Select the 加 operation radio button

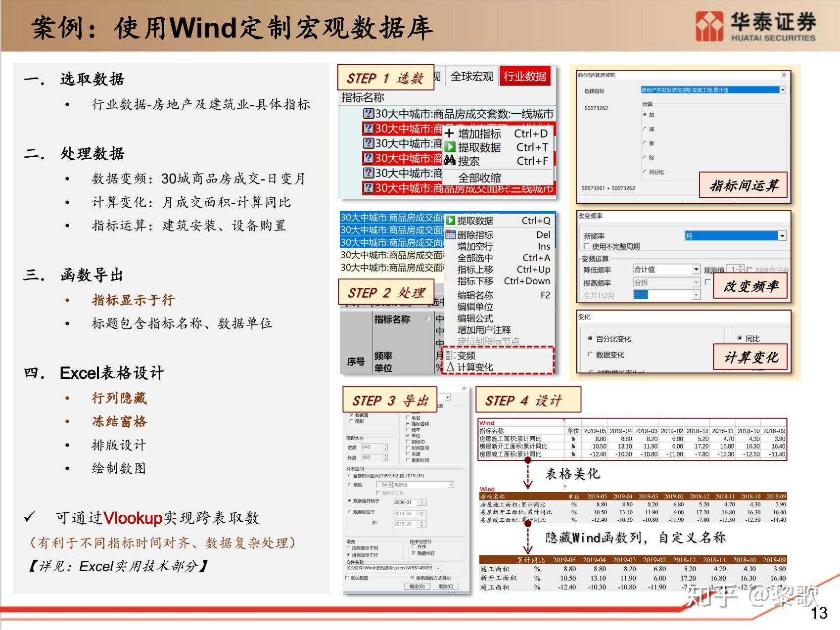[x=645, y=115]
